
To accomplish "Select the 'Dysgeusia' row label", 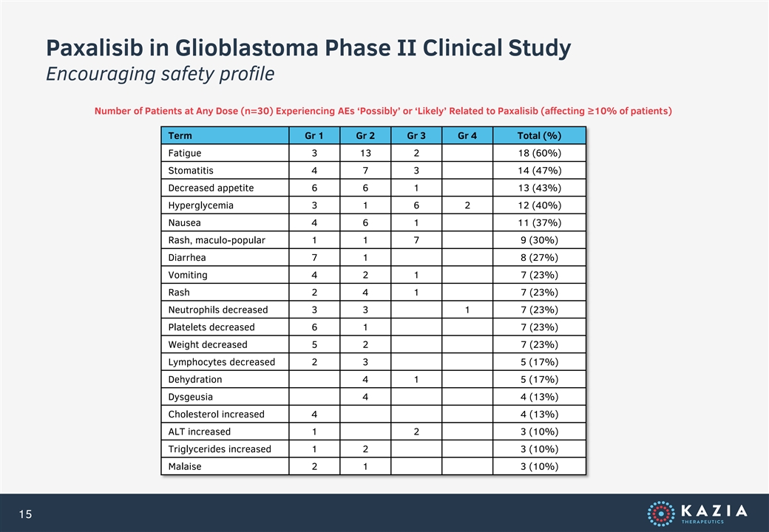I will click(x=190, y=397).
